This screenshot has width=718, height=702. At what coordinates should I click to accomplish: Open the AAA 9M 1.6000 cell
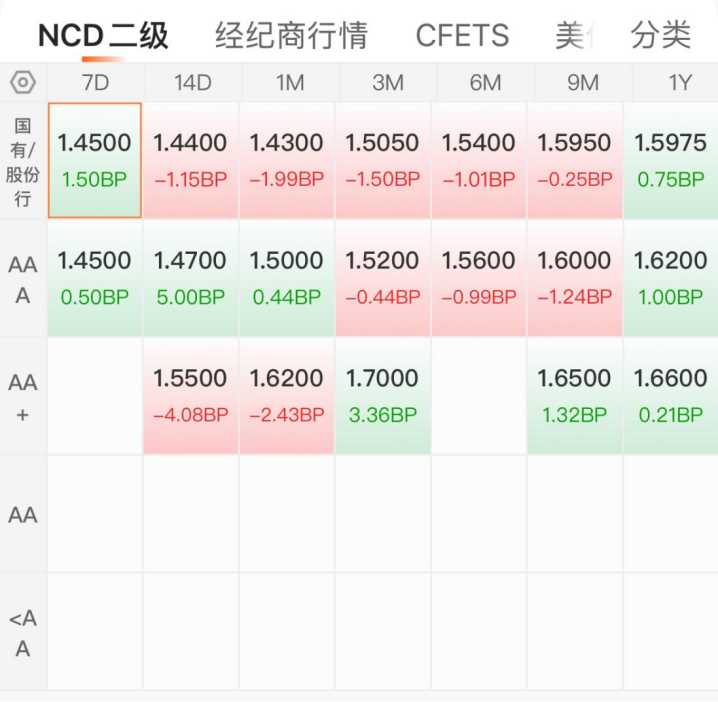coord(575,278)
